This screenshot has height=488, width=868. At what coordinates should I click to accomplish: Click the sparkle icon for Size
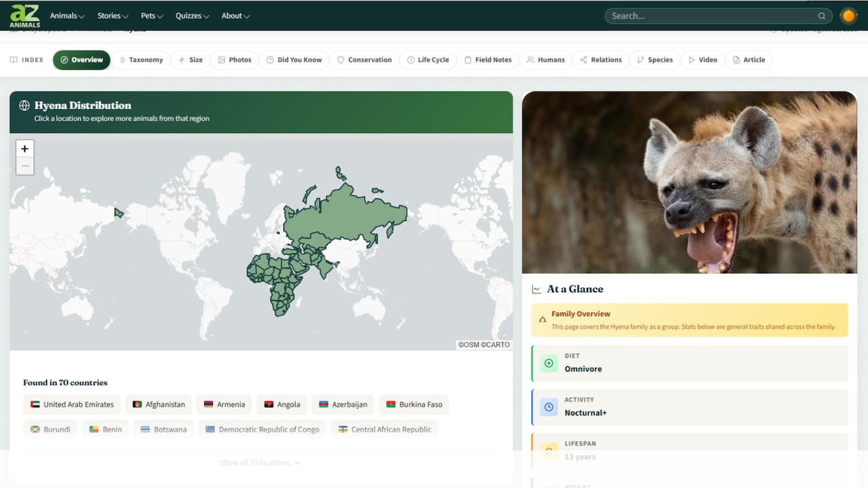coord(182,60)
